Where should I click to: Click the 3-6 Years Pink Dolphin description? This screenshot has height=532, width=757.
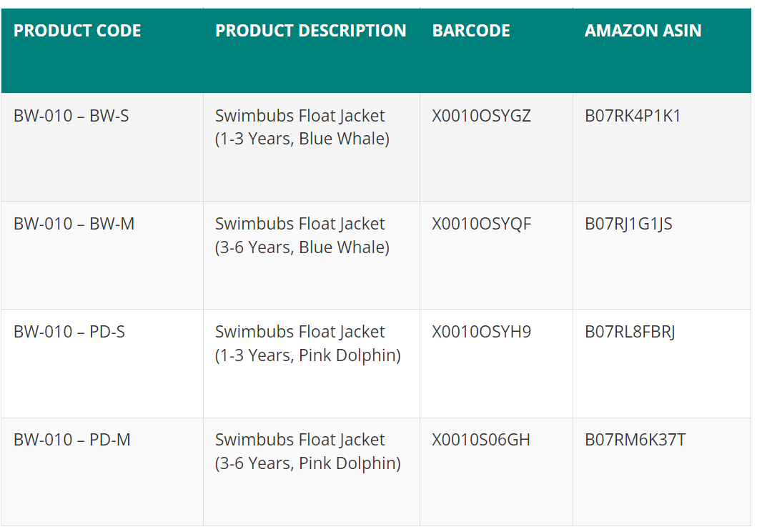coord(308,451)
